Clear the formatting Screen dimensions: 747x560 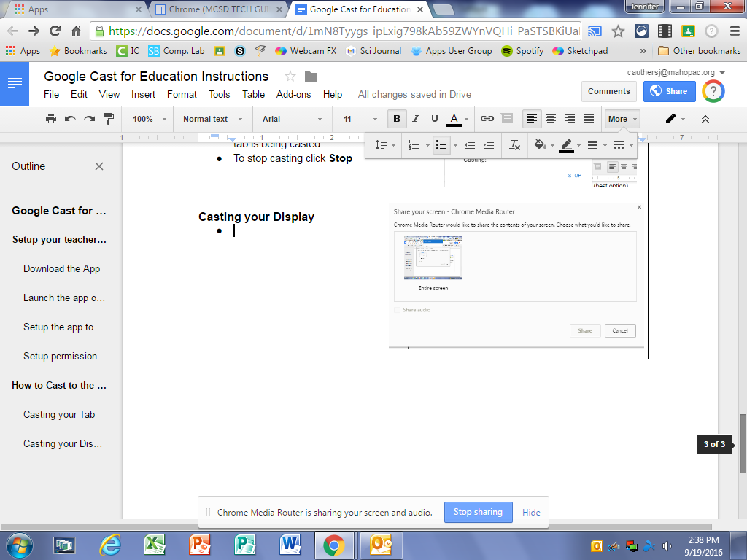pyautogui.click(x=514, y=145)
